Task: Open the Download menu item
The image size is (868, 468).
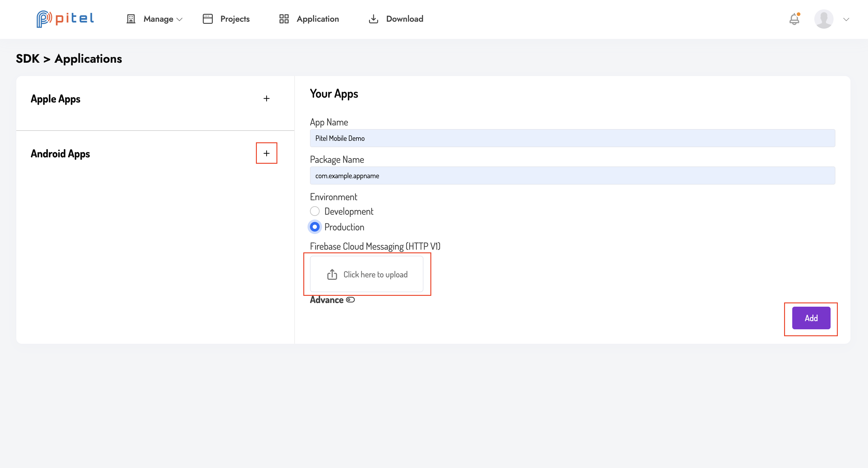Action: point(404,19)
